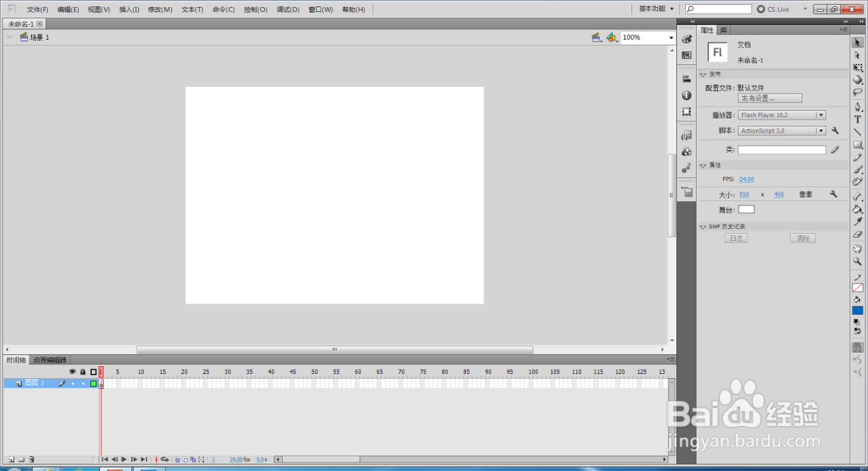This screenshot has height=471, width=868.
Task: Select the Free Transform tool
Action: point(857,68)
